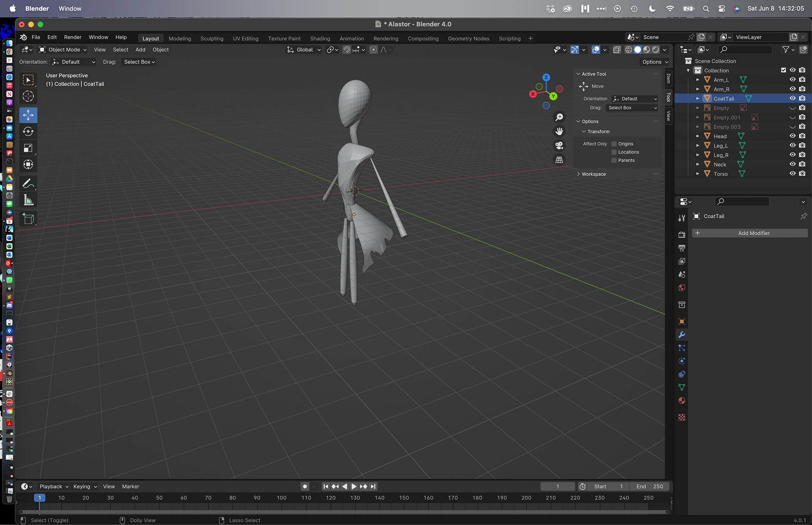Screen dimensions: 812x525
Task: Activate the Cursor tool
Action: pyautogui.click(x=28, y=96)
